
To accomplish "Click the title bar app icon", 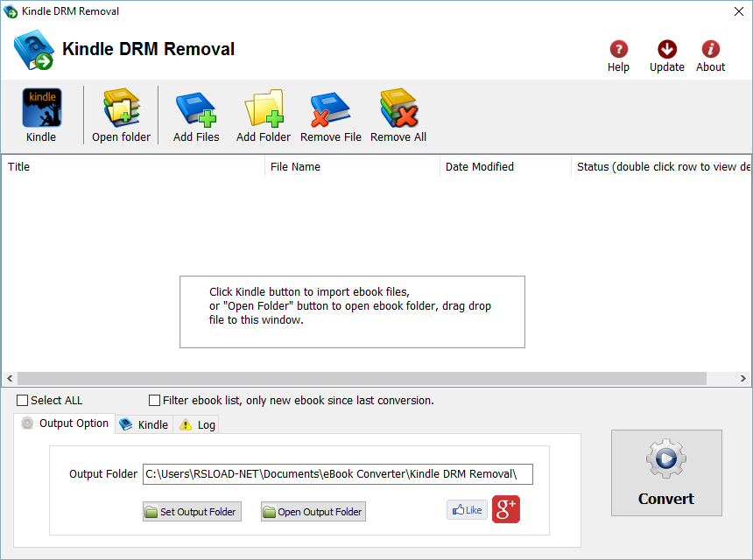I will [11, 11].
